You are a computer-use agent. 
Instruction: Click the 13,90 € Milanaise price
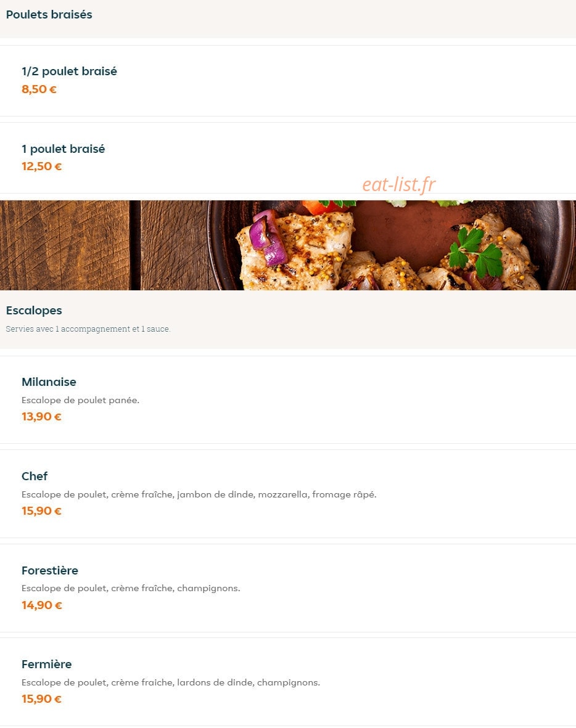(41, 417)
